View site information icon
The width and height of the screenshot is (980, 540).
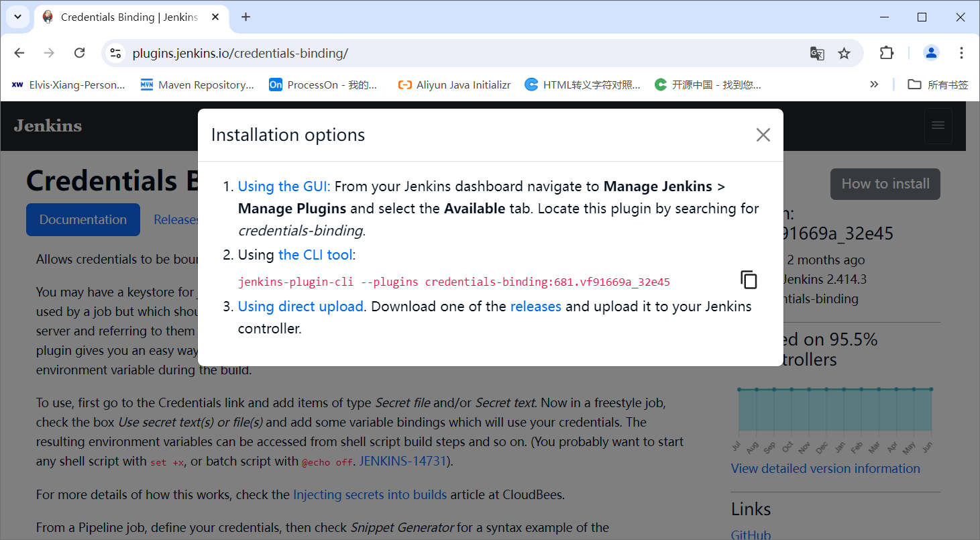tap(116, 53)
